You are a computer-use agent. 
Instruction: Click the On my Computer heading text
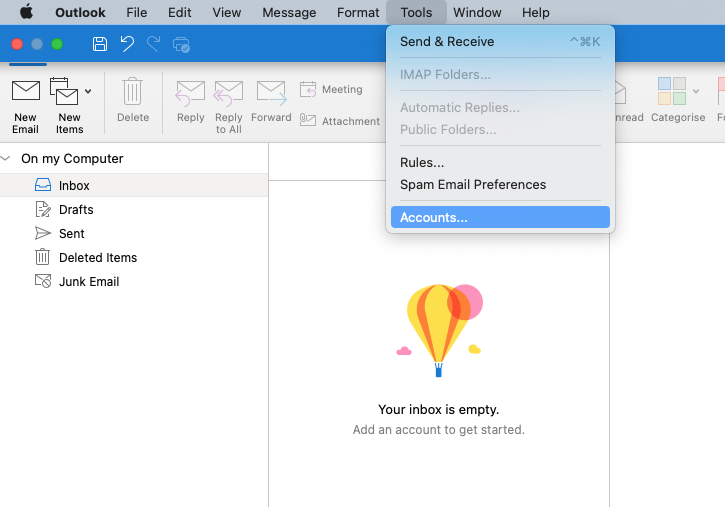pyautogui.click(x=72, y=159)
